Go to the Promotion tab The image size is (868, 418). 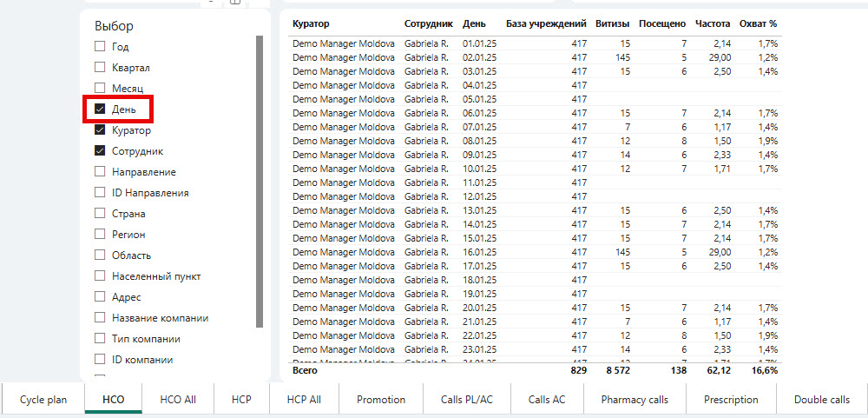coord(381,400)
